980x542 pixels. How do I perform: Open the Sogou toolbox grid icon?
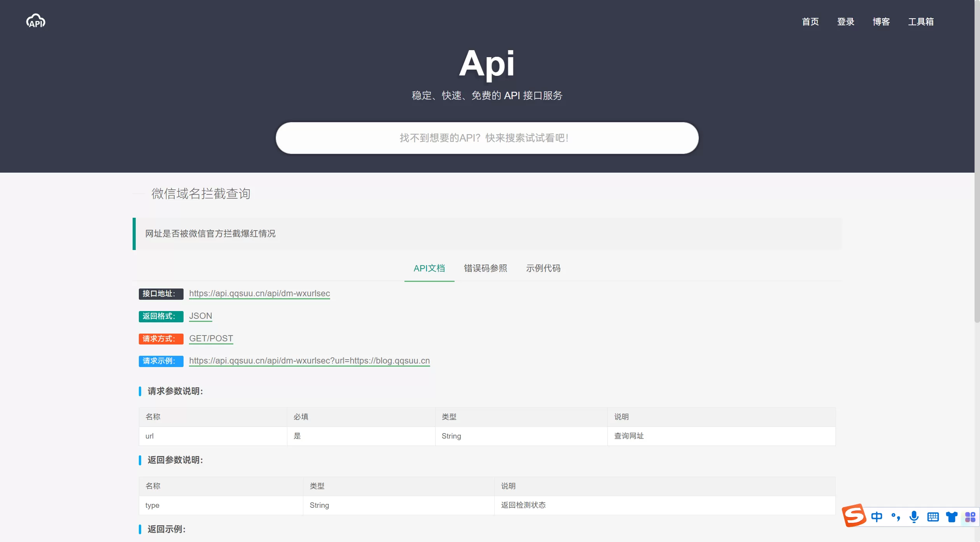970,517
